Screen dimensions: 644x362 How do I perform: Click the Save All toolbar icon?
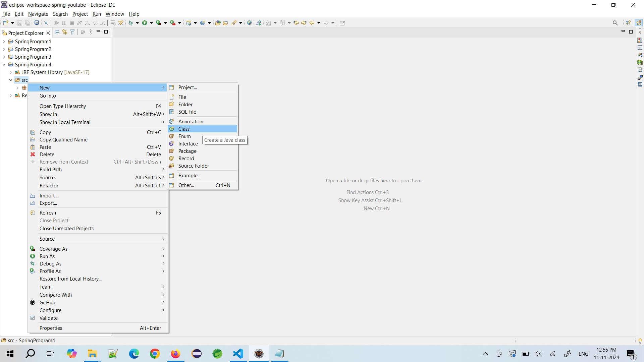pyautogui.click(x=28, y=23)
